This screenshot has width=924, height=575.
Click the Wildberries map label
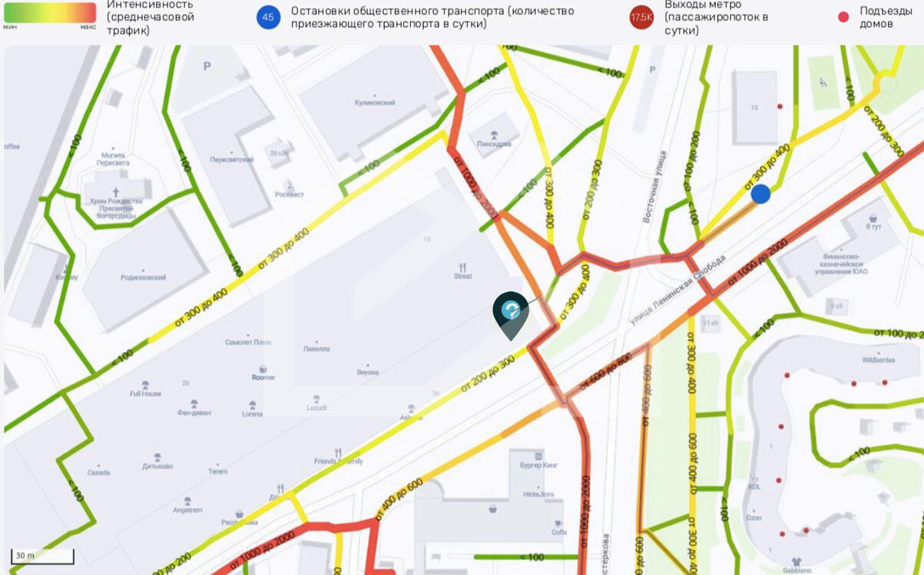878,360
